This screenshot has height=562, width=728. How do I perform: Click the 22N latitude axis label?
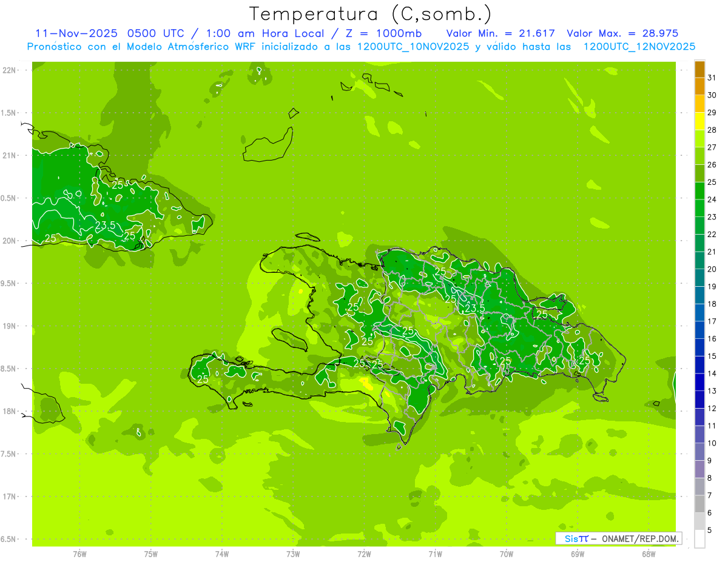(8, 70)
